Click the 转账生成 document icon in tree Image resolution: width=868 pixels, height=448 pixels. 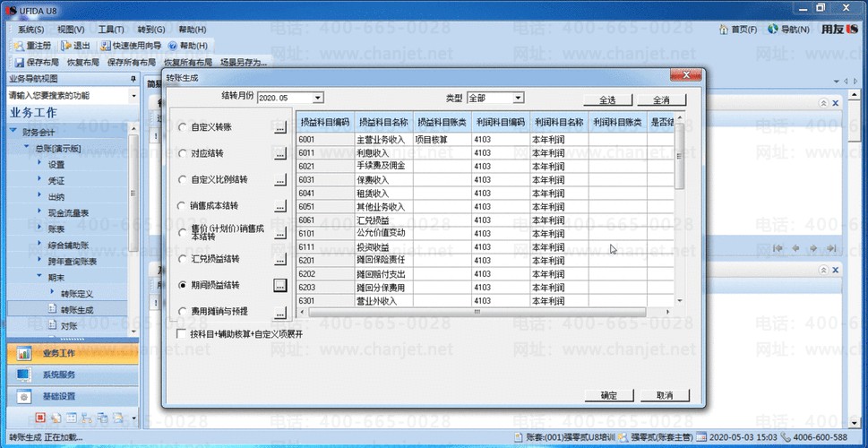[53, 309]
